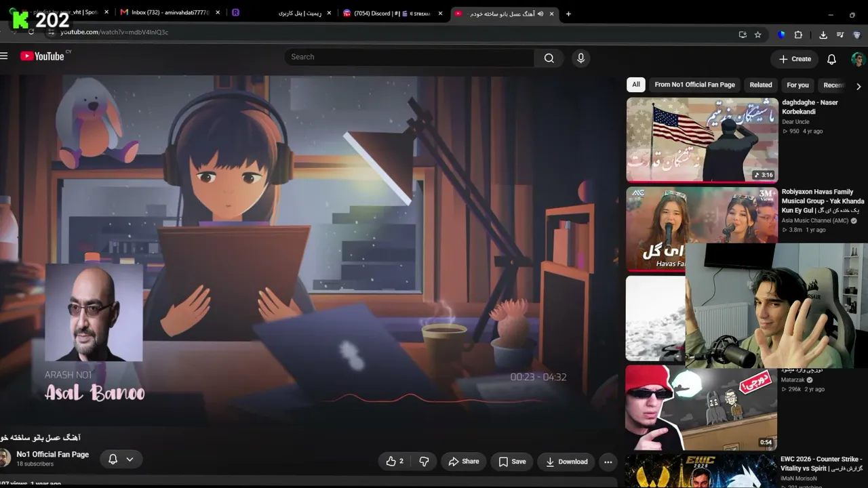Switch to the Persian-titled user panel tab

(280, 13)
